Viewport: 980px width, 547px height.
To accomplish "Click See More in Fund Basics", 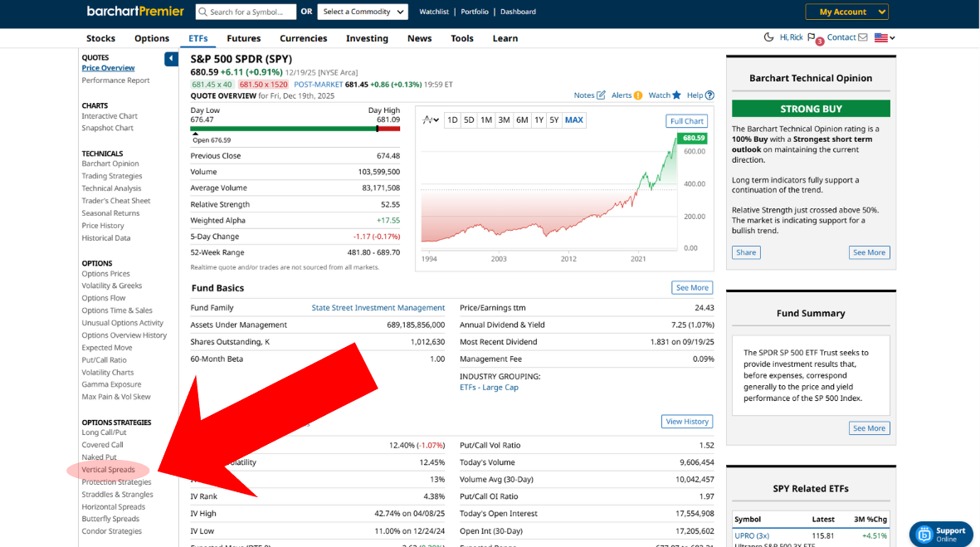I will click(x=692, y=287).
